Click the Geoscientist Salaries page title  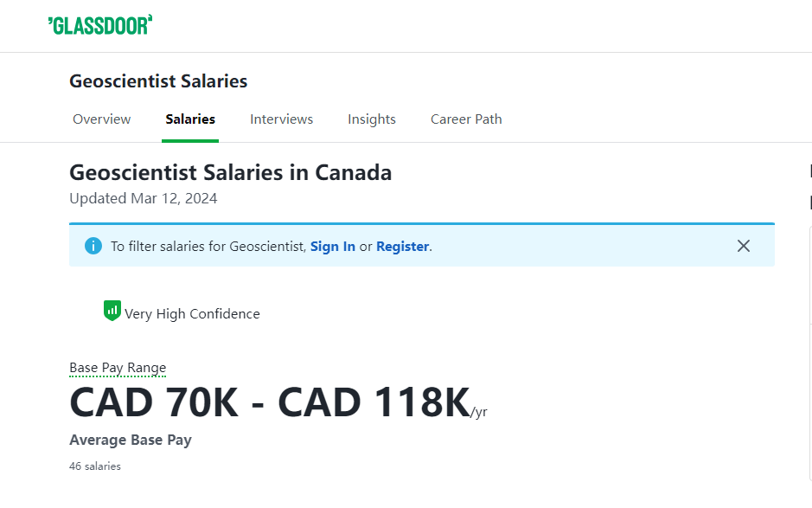(x=158, y=81)
